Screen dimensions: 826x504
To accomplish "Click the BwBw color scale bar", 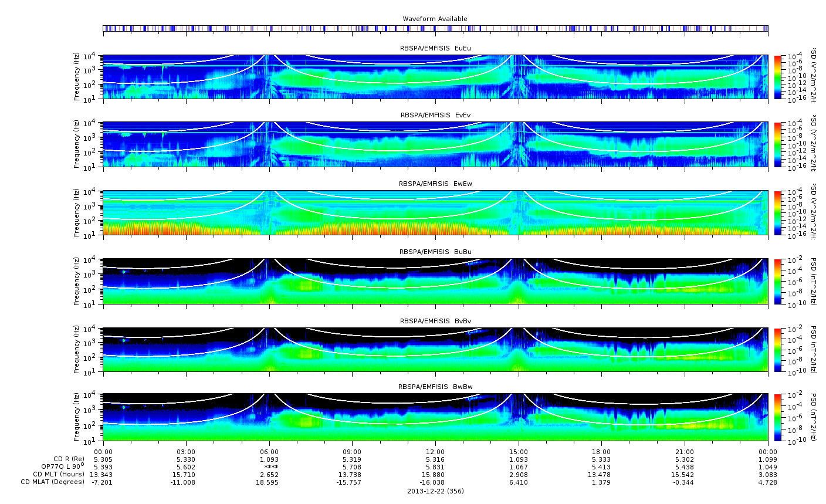I will pos(778,417).
